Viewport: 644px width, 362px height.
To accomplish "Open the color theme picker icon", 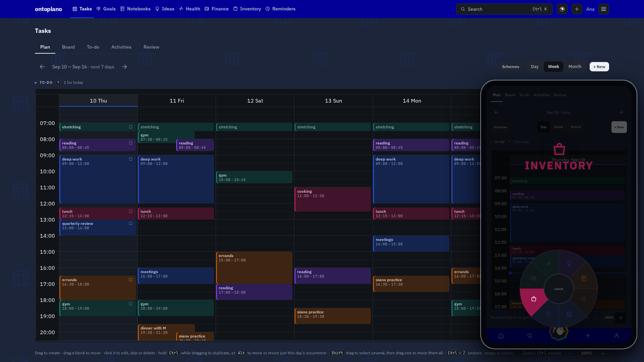I will [x=562, y=9].
